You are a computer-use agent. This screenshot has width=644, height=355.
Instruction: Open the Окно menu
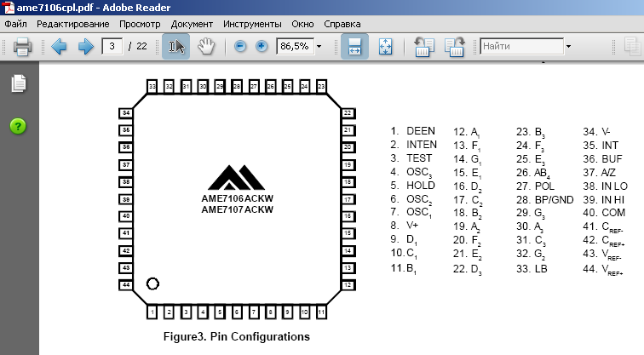coord(302,24)
